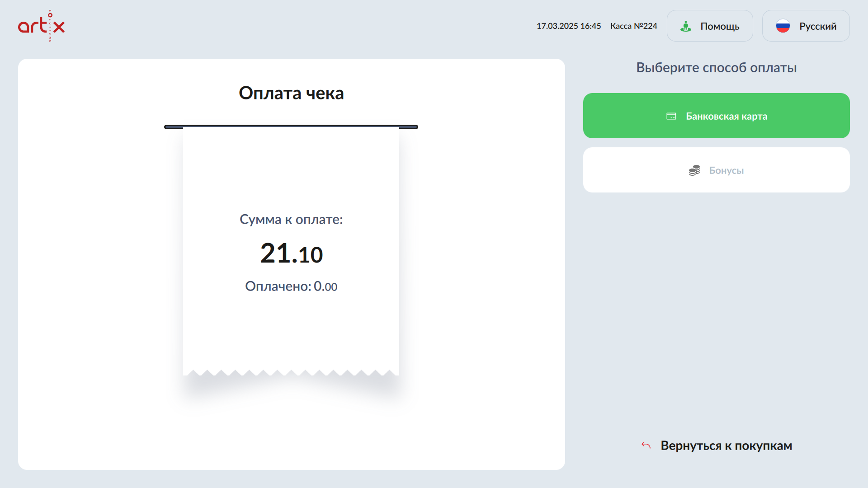This screenshot has width=868, height=488.
Task: Click the 21.10 amount due
Action: (x=291, y=253)
